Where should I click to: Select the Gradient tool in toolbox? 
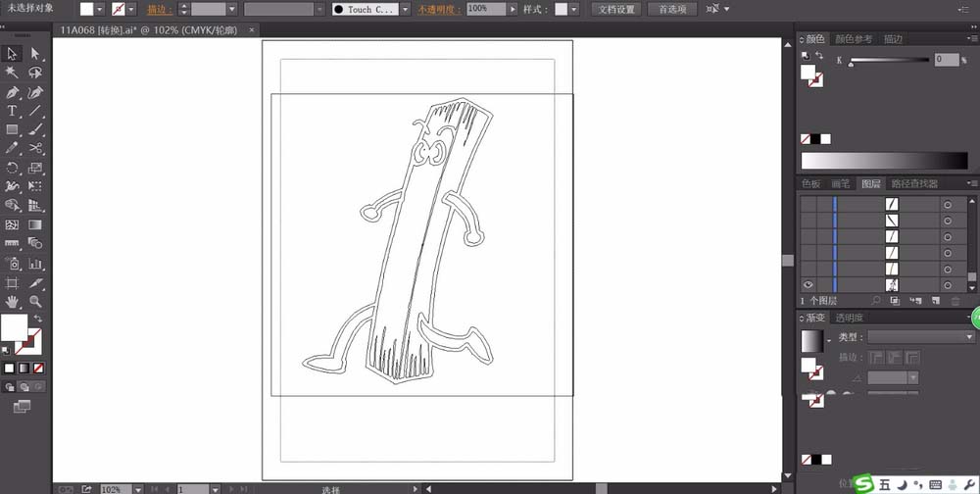click(35, 224)
